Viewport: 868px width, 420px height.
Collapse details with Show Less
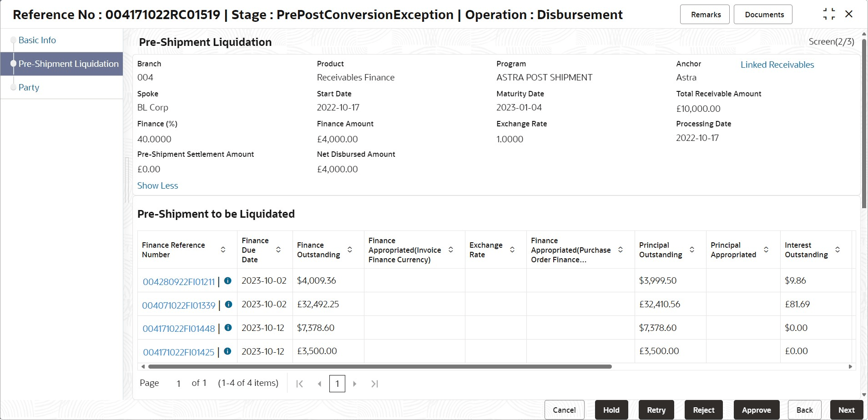(x=157, y=185)
